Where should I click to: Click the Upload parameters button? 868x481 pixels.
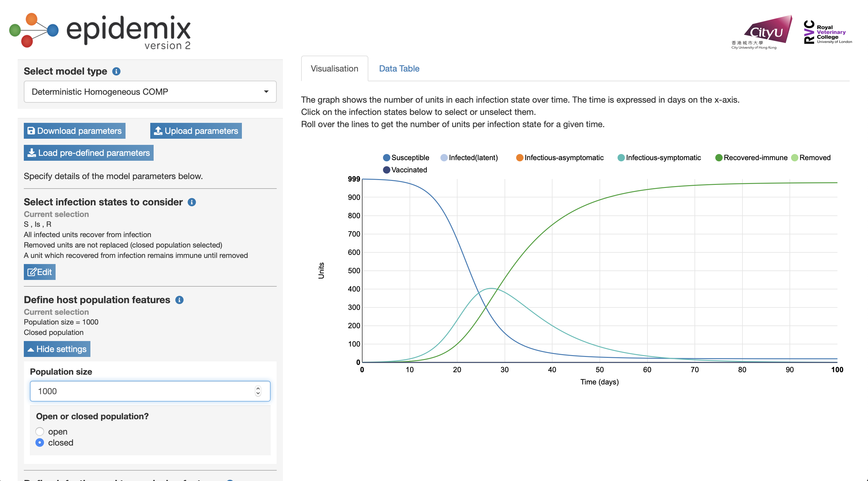196,131
